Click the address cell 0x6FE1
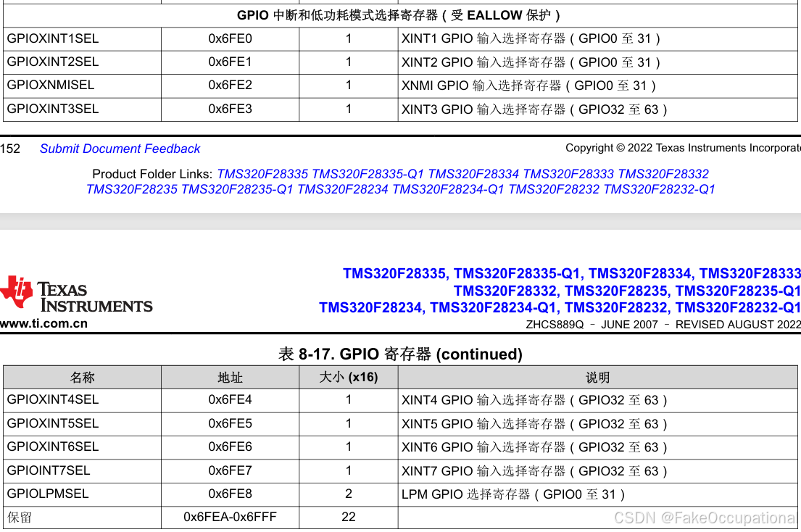This screenshot has width=801, height=532. coord(230,62)
